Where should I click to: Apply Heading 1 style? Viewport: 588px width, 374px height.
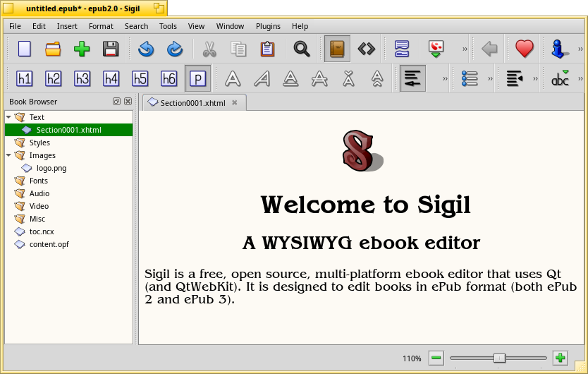[25, 78]
